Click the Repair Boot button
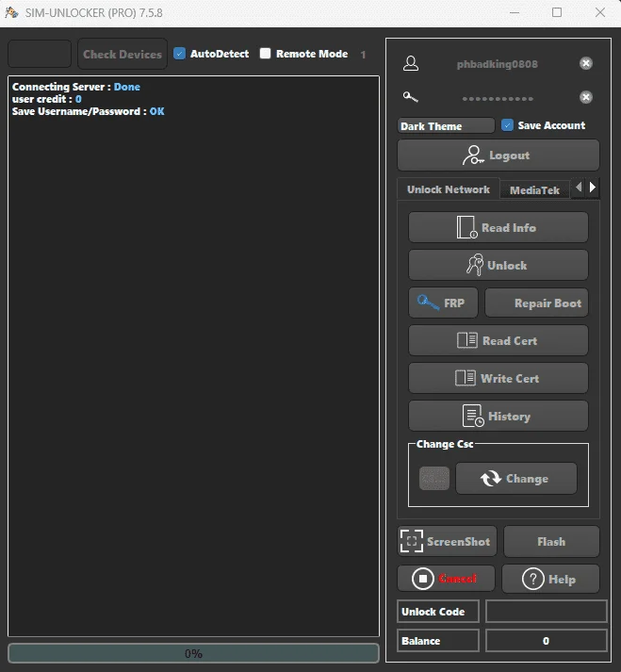 pyautogui.click(x=536, y=303)
